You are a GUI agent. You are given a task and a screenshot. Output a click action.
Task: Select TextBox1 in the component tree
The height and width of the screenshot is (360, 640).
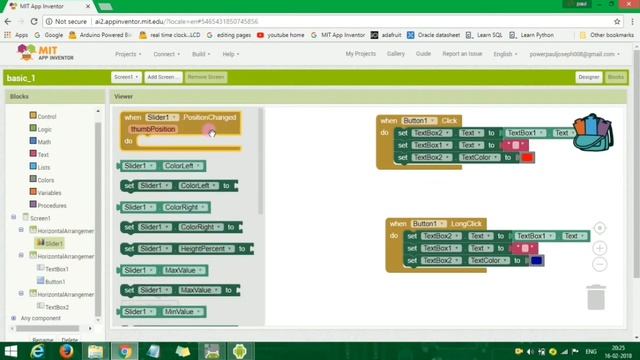coord(53,269)
